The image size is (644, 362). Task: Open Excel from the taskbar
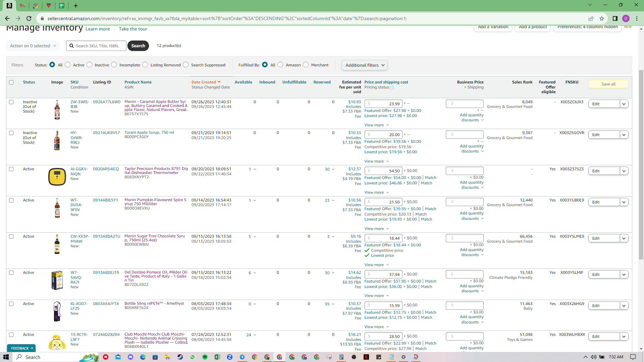(x=217, y=357)
